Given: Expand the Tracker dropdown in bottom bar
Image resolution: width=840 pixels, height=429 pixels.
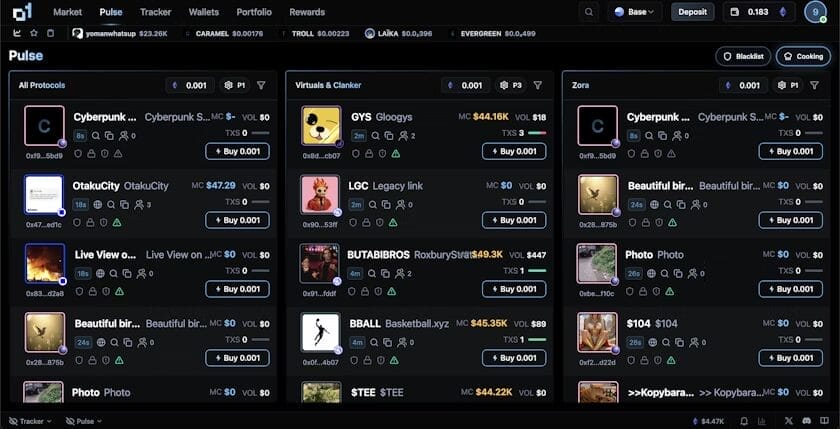Looking at the screenshot, I should pyautogui.click(x=30, y=422).
